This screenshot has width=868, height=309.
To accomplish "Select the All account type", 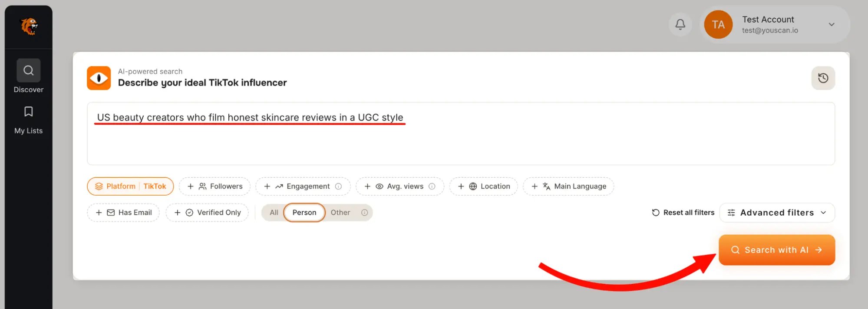I will coord(274,213).
